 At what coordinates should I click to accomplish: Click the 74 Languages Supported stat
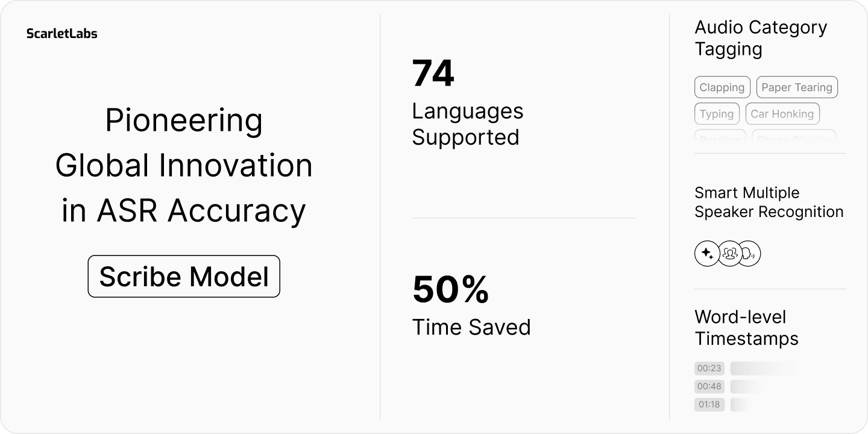click(468, 102)
